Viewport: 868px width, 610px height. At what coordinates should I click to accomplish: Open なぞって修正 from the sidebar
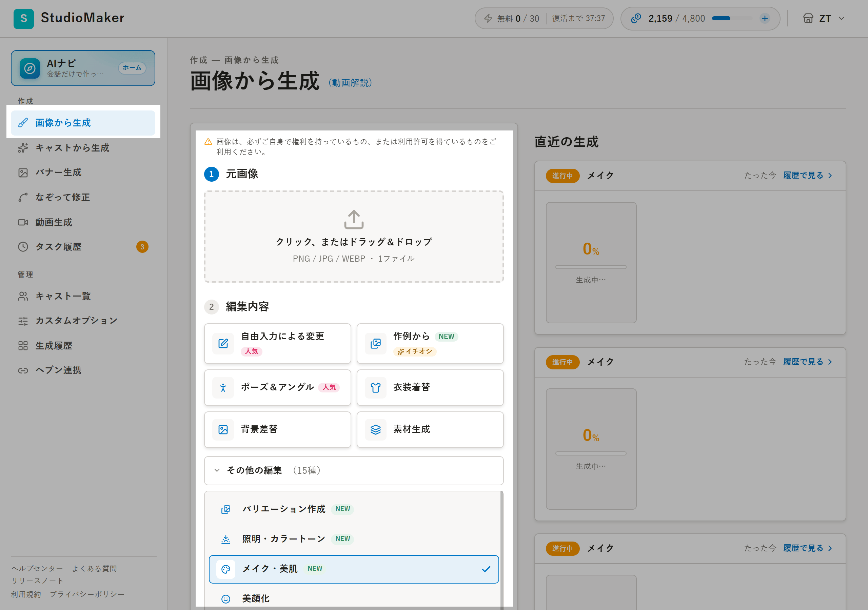click(83, 197)
